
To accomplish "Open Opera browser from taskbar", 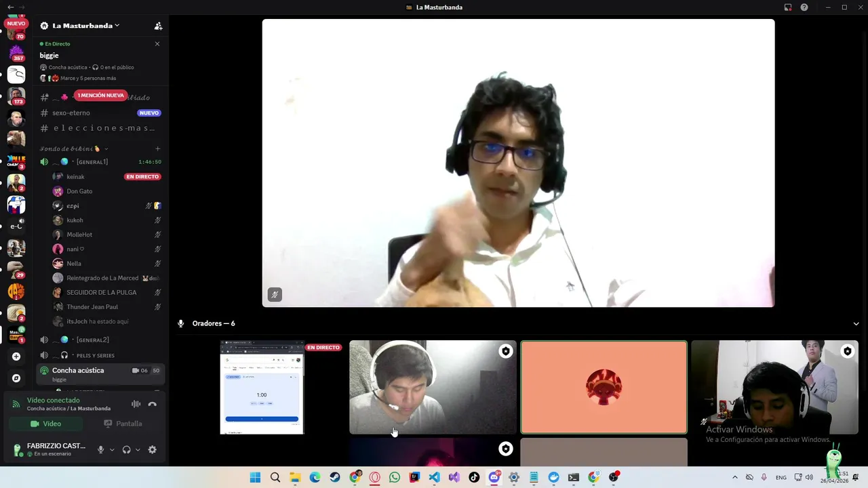I will (x=374, y=477).
